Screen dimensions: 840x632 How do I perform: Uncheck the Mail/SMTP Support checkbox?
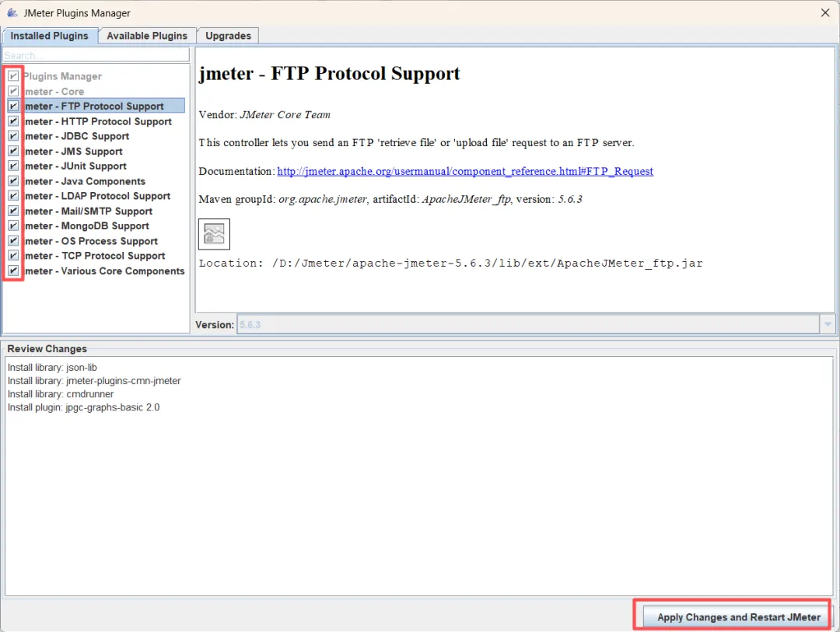13,211
